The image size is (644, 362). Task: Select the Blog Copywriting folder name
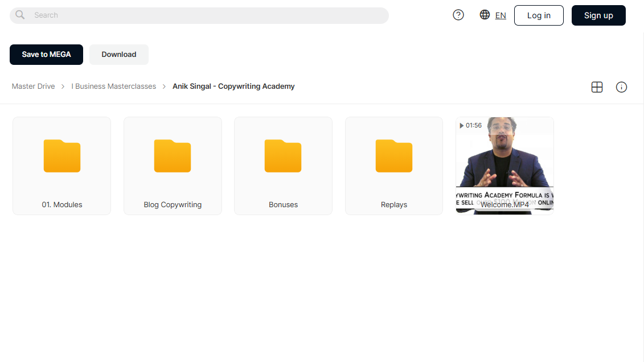pos(173,205)
